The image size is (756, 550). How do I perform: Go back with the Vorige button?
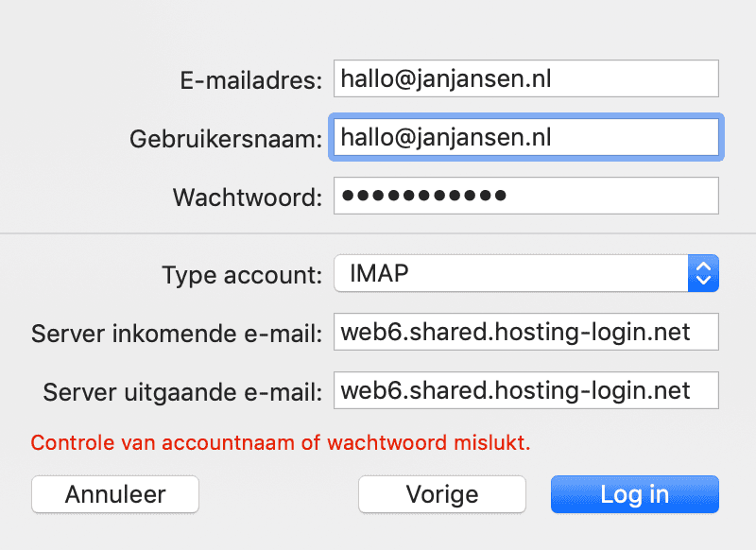coord(441,494)
